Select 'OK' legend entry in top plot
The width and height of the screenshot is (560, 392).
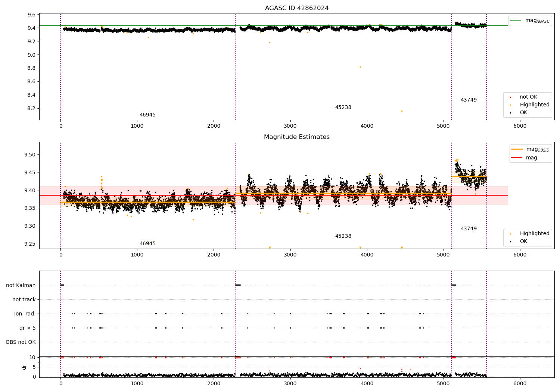[523, 113]
